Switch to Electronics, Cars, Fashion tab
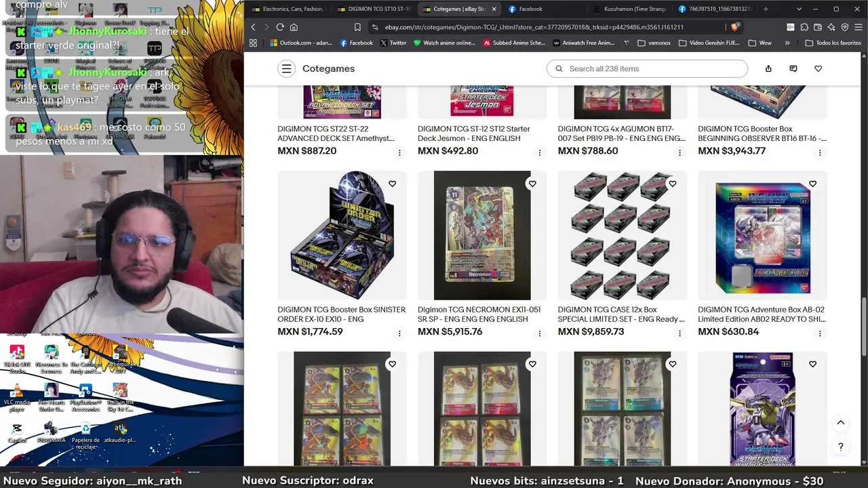Screen dimensions: 868x488 point(287,9)
